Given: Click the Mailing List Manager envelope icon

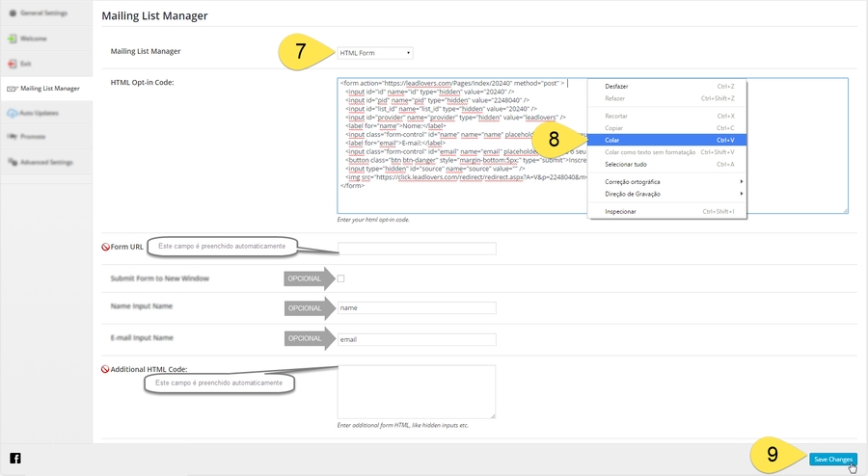Looking at the screenshot, I should tap(12, 89).
